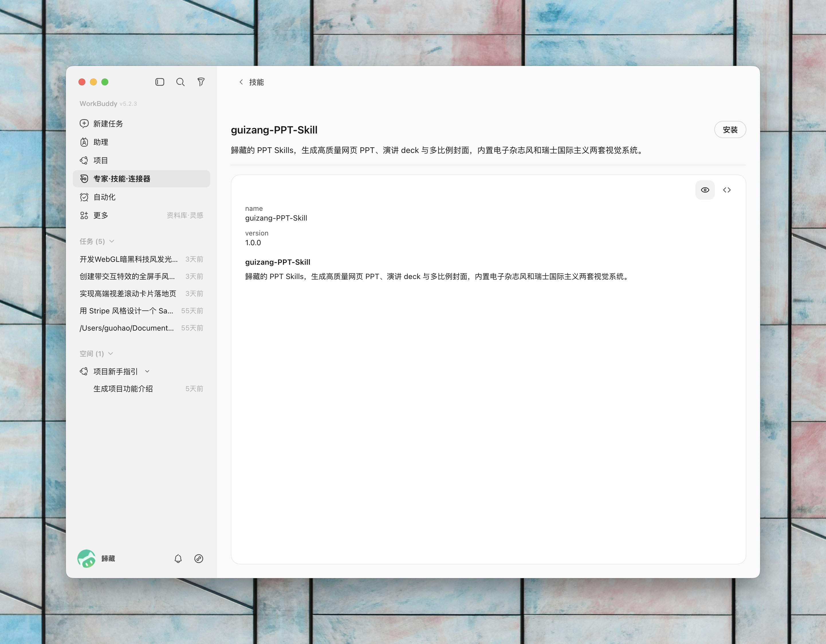Open 助理 menu item
Screen dimensions: 826x644
click(141, 142)
